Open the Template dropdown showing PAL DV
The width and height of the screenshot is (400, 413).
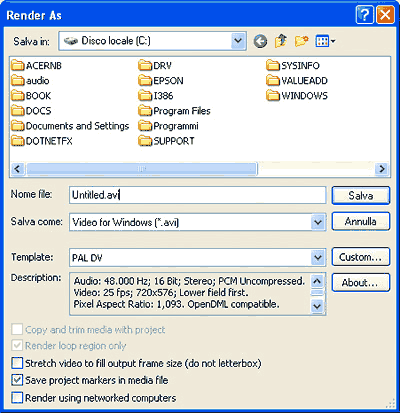pyautogui.click(x=318, y=257)
